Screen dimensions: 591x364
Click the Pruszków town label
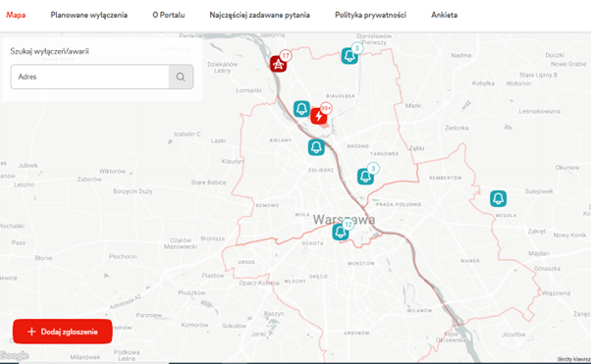pos(191,292)
